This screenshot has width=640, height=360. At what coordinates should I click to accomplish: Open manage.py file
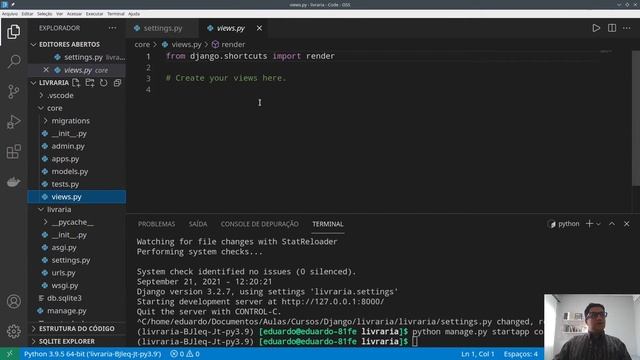(x=67, y=311)
